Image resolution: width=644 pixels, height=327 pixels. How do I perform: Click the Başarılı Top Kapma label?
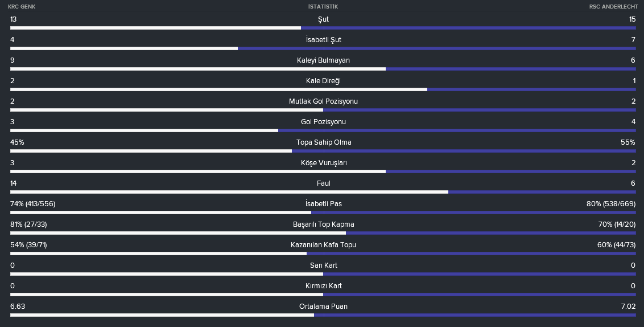(x=323, y=224)
